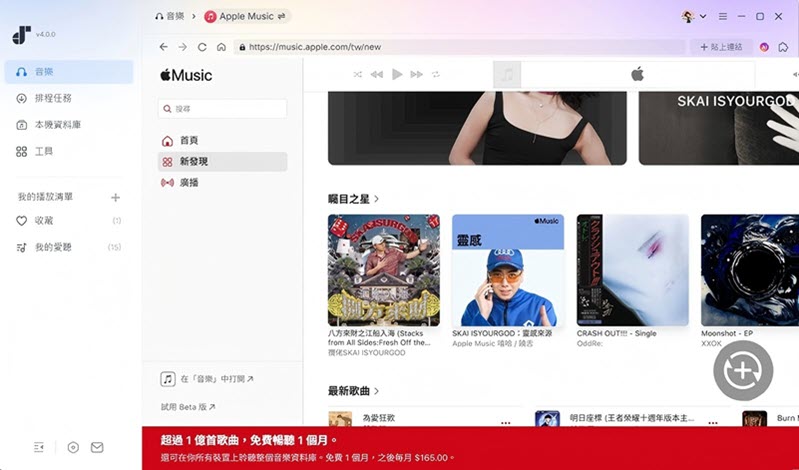This screenshot has width=799, height=470.
Task: Click the 搜尋 search field
Action: (223, 109)
